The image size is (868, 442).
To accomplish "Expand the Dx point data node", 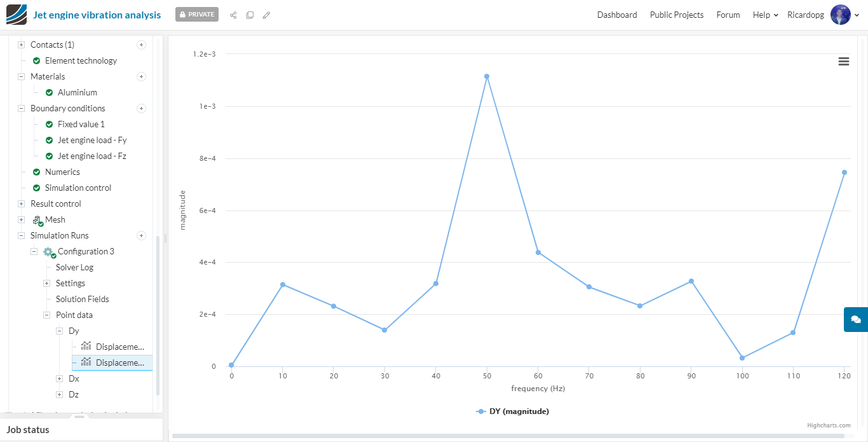I will click(x=59, y=379).
